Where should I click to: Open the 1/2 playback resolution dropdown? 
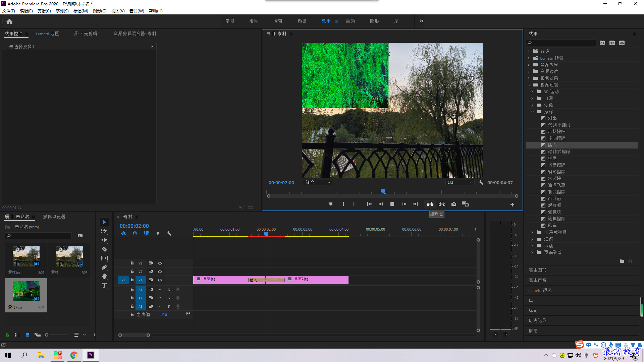point(460,183)
